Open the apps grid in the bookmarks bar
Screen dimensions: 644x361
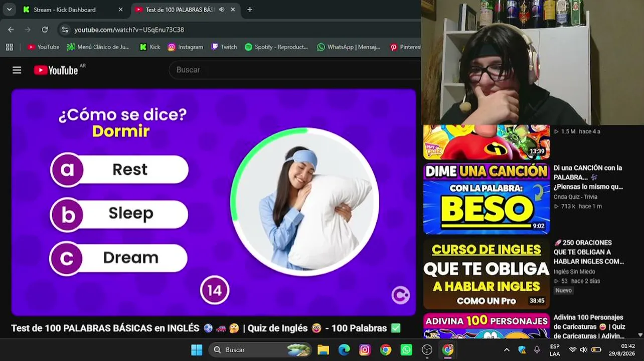point(9,47)
